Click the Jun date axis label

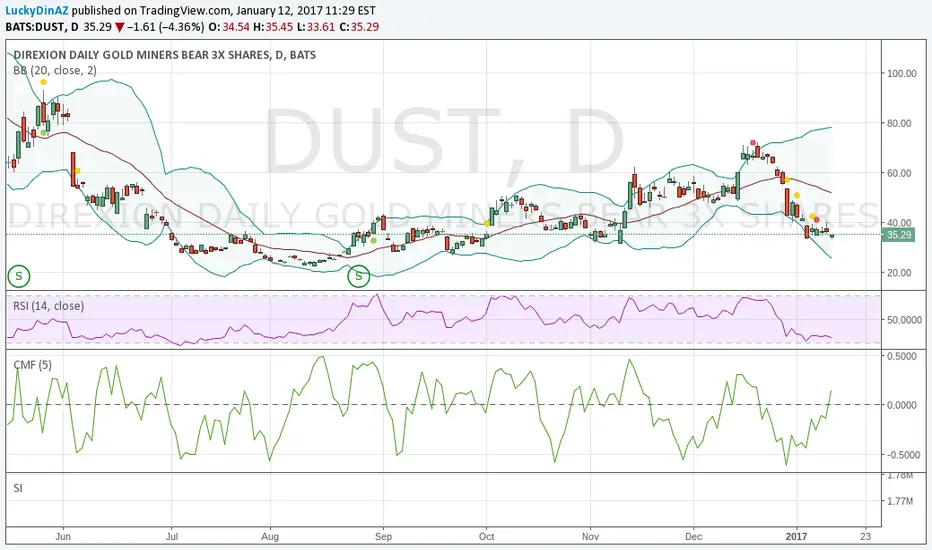click(x=63, y=536)
